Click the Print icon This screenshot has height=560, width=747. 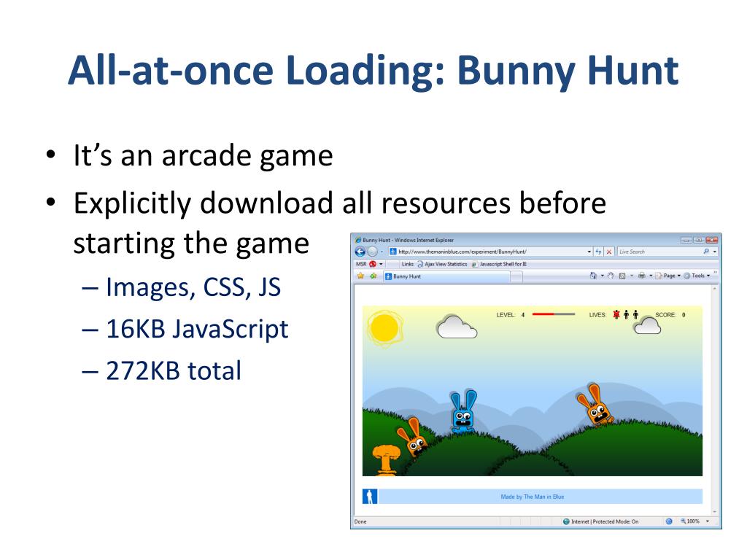642,276
